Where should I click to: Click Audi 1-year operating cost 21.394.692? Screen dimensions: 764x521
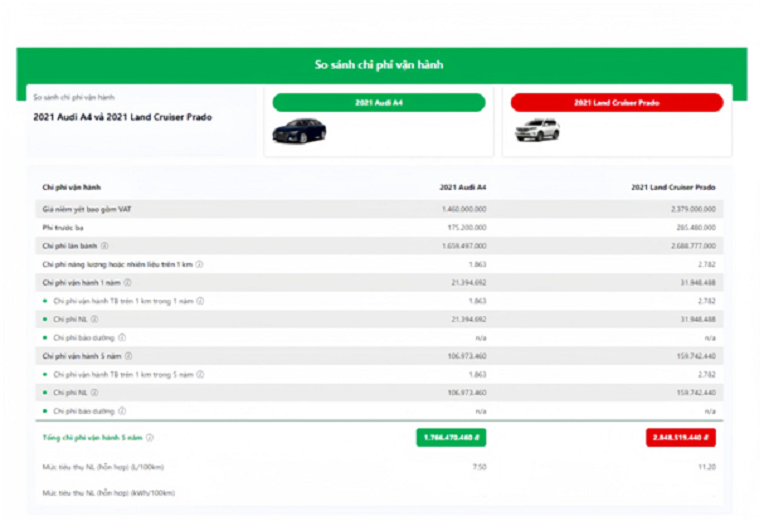(x=469, y=283)
